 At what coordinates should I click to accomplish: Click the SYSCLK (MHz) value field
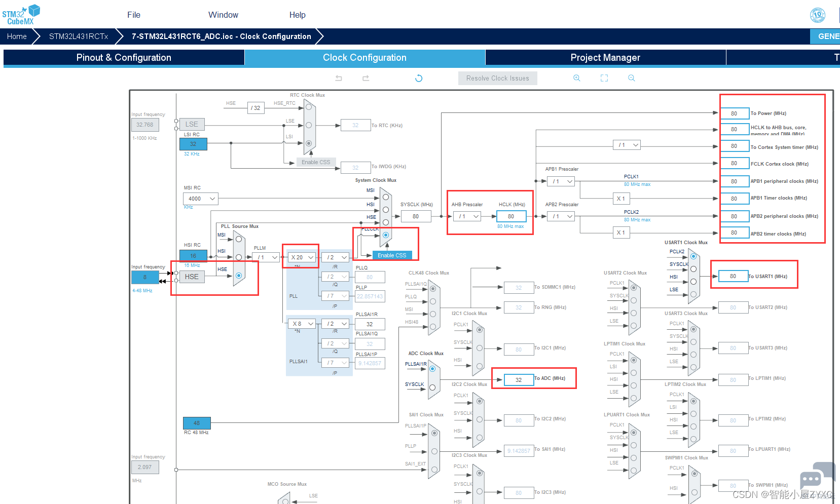coord(416,216)
